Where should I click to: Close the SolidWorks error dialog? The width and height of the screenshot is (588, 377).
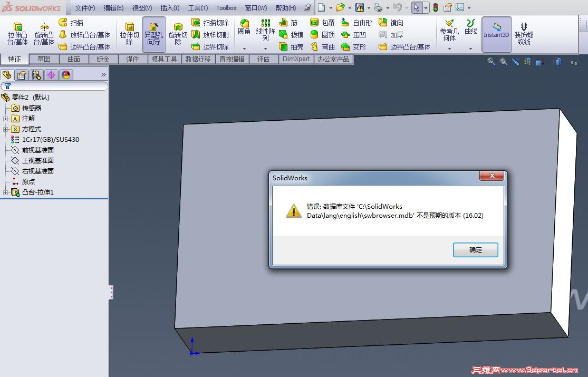point(491,176)
